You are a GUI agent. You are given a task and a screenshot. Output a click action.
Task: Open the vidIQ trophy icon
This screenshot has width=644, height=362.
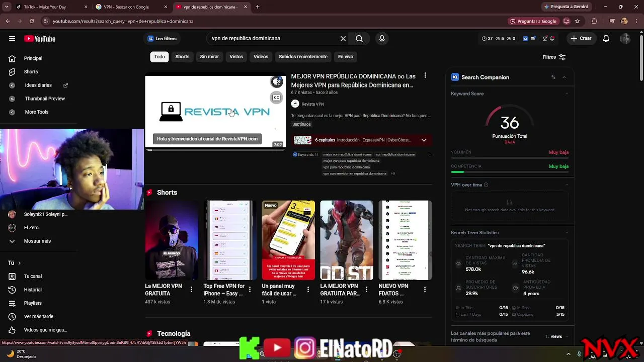(544, 39)
